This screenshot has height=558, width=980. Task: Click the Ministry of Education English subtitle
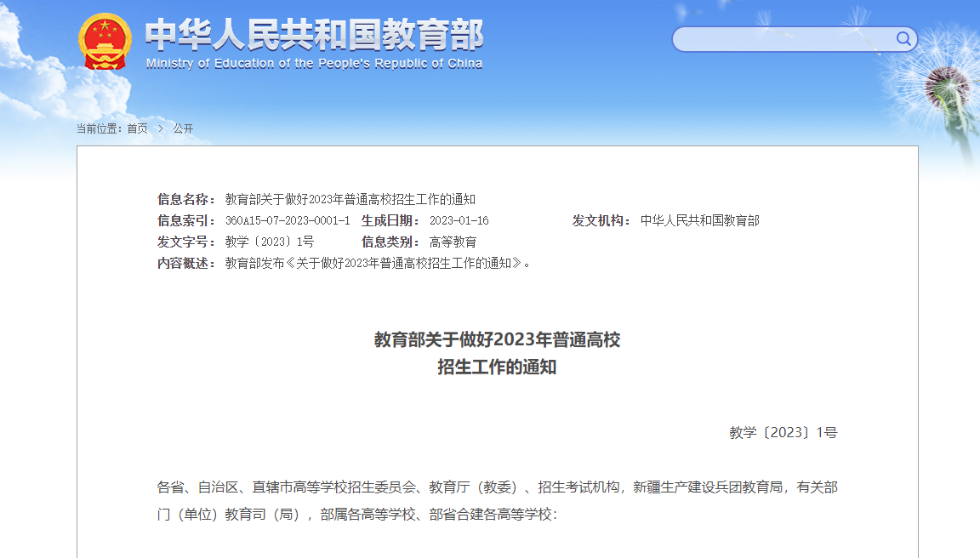tap(315, 63)
